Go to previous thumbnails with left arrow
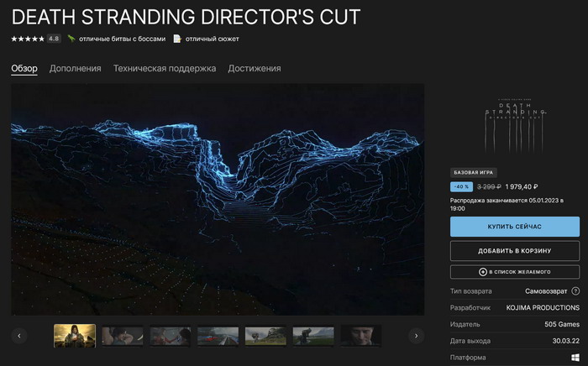The height and width of the screenshot is (366, 588). pyautogui.click(x=19, y=336)
